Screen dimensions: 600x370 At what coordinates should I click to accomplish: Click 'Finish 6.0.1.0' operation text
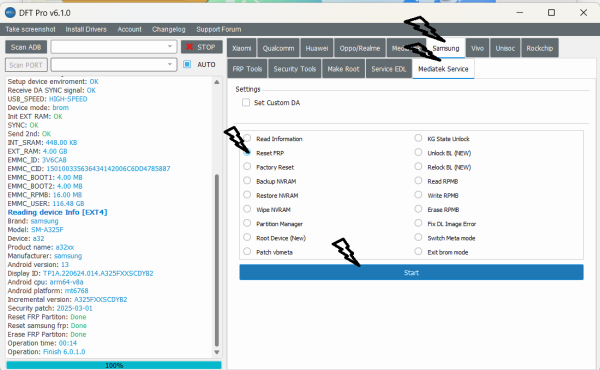tap(64, 352)
